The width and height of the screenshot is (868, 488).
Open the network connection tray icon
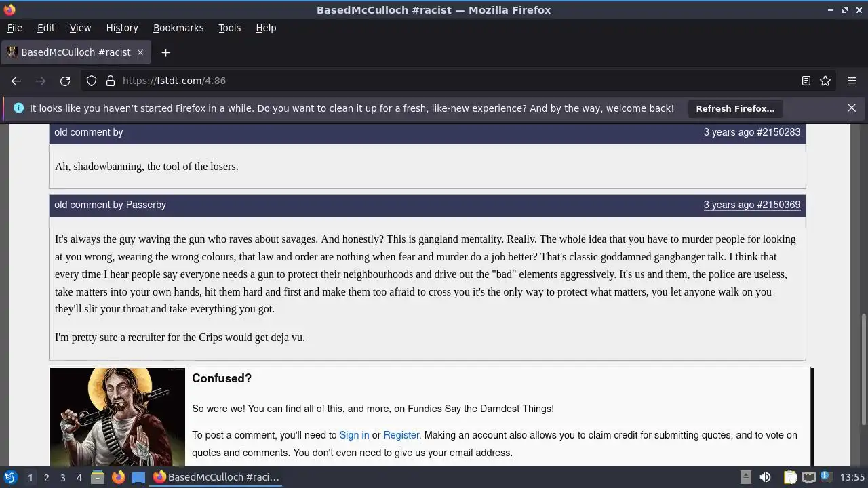pos(808,477)
